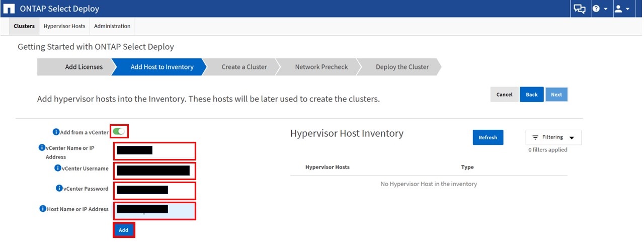Toggle the Add from a vCenter switch
Image resolution: width=644 pixels, height=249 pixels.
(119, 131)
